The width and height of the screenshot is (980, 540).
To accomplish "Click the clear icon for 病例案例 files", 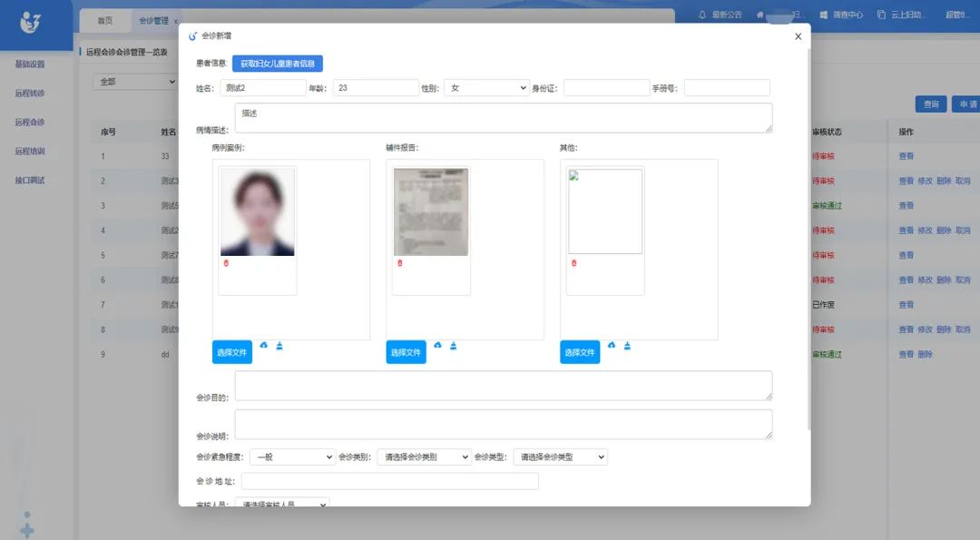I will pyautogui.click(x=279, y=346).
